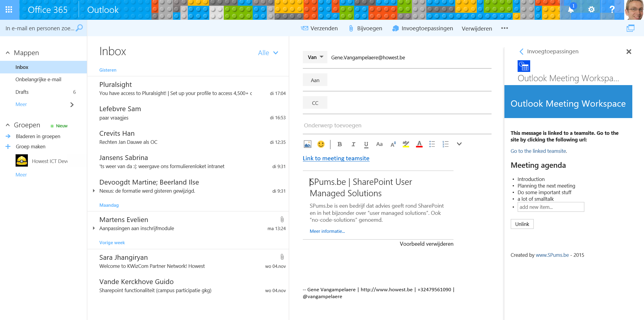The width and height of the screenshot is (644, 320).
Task: Click the add new item agenda field
Action: click(551, 207)
